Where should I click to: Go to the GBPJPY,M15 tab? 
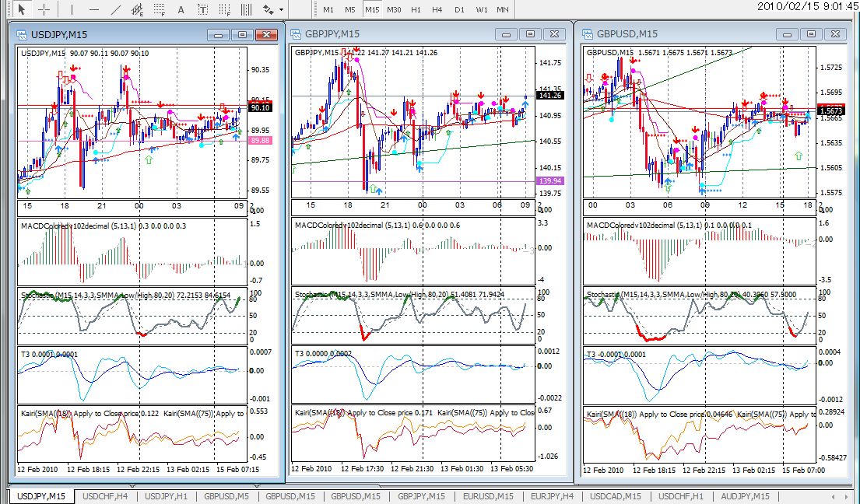click(421, 496)
